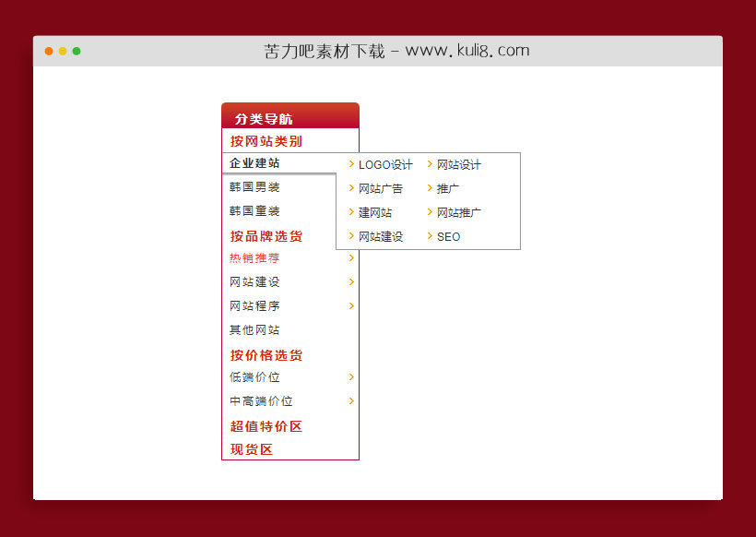Click 建网站 submenu item
Image resolution: width=756 pixels, height=537 pixels.
[x=375, y=212]
